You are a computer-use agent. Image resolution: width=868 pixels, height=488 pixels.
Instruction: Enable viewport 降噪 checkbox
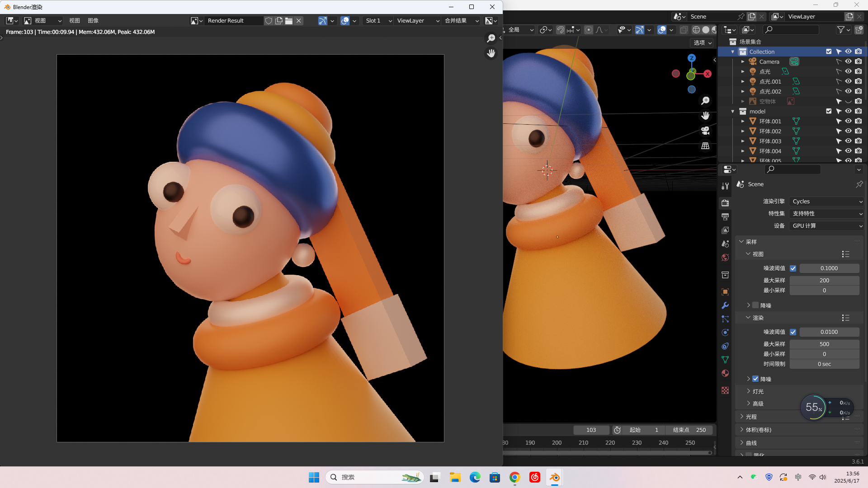point(755,305)
